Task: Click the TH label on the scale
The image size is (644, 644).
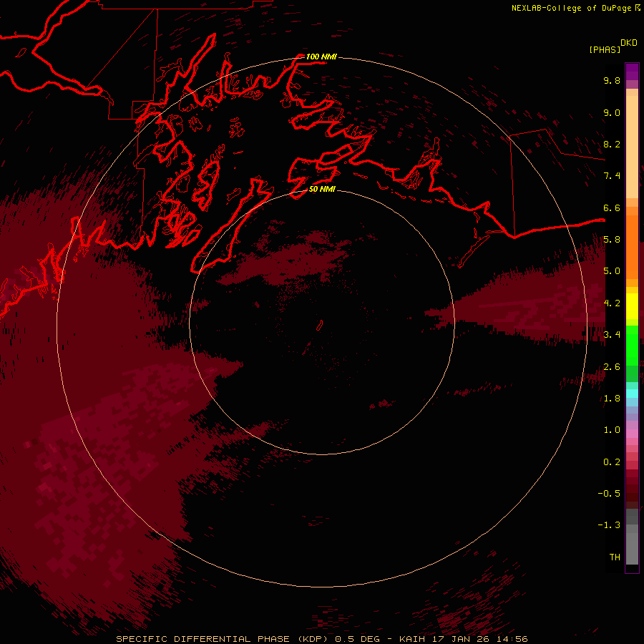Action: pyautogui.click(x=615, y=557)
